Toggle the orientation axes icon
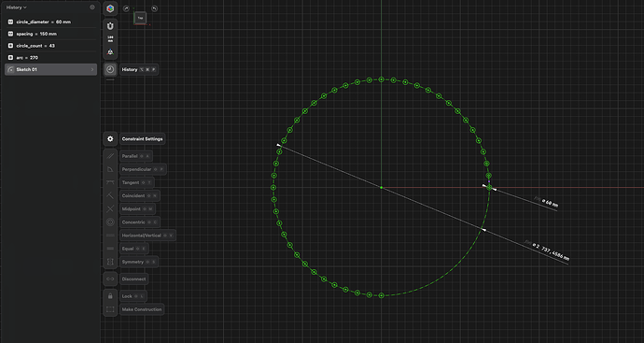The height and width of the screenshot is (343, 644). 110,52
